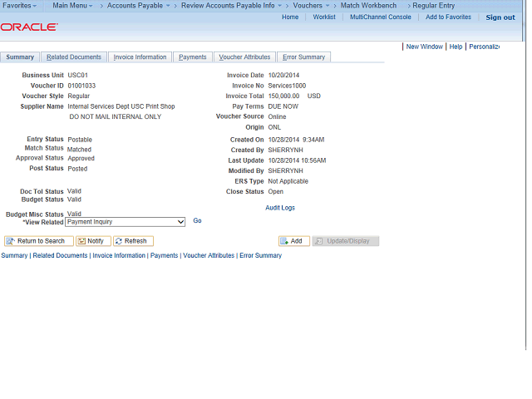Image resolution: width=532 pixels, height=399 pixels.
Task: Open New Window link
Action: coord(425,47)
